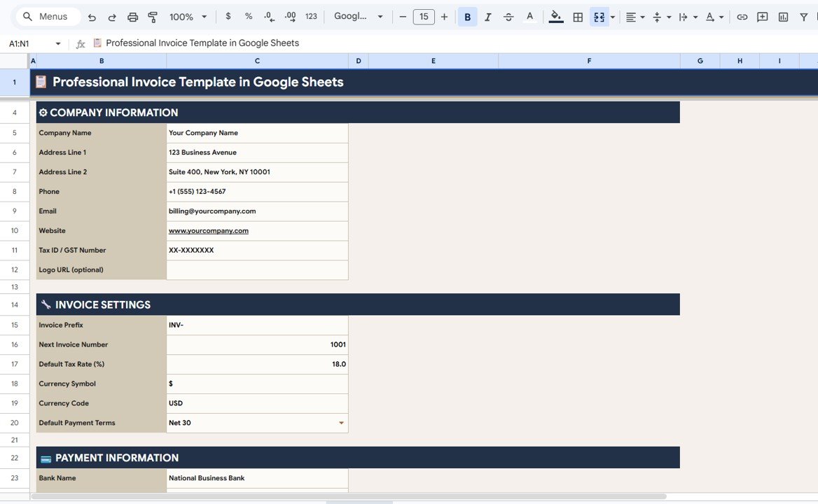This screenshot has width=818, height=504.
Task: Open the Menus search box
Action: click(47, 15)
